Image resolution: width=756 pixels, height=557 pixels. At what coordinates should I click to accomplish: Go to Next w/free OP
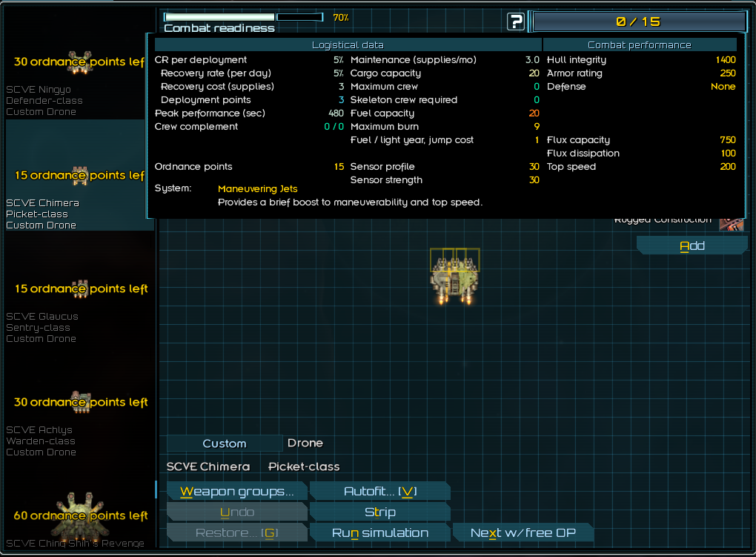522,533
